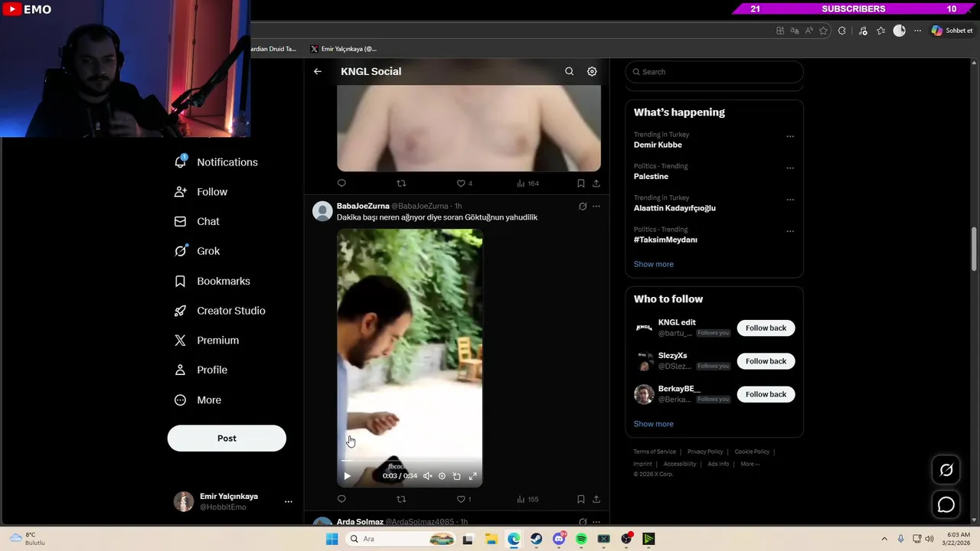980x551 pixels.
Task: Bookmark the BabaJoeZurna post
Action: (x=581, y=499)
